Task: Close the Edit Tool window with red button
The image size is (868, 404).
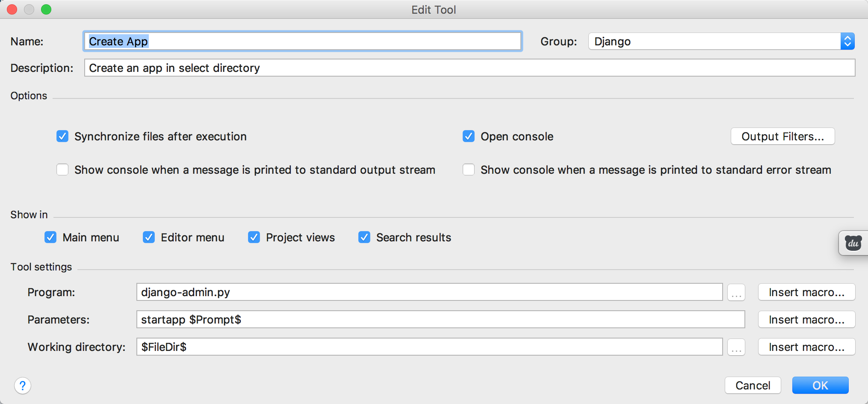Action: tap(12, 9)
